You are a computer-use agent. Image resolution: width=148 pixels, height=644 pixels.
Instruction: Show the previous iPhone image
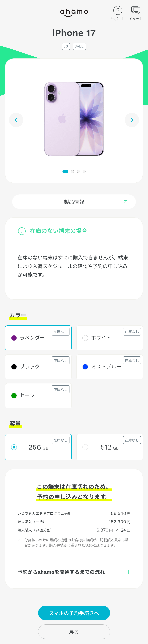pos(16,120)
